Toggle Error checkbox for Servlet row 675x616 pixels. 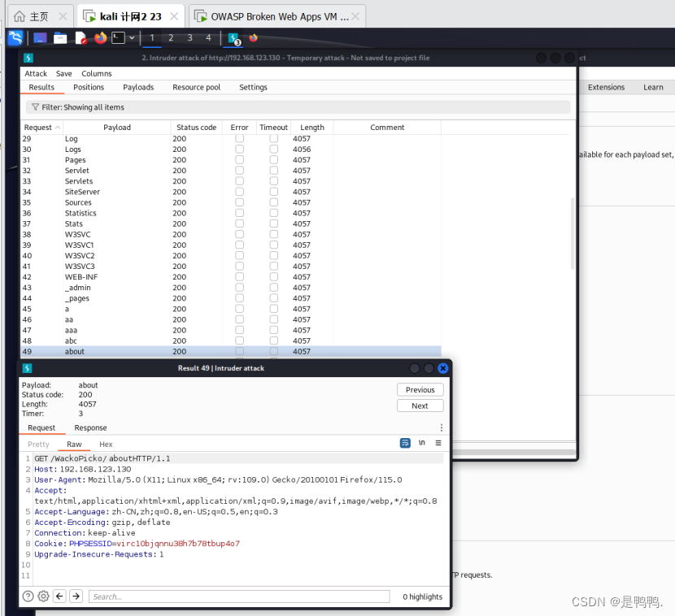click(239, 171)
